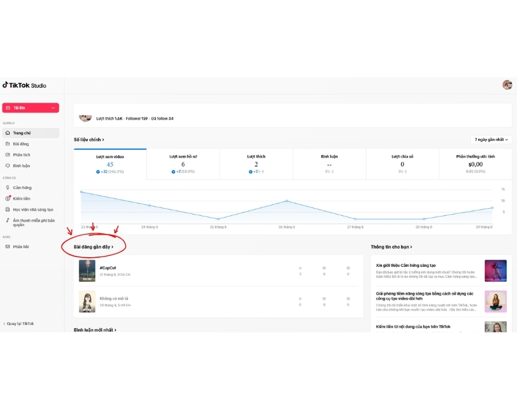Open the #CapCut video thumbnail
This screenshot has height=420, width=517.
[x=87, y=271]
